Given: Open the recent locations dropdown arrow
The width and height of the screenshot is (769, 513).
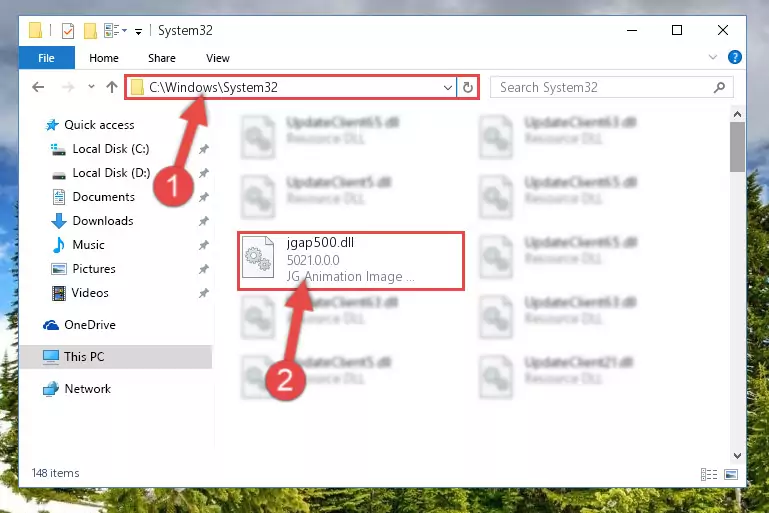Looking at the screenshot, I should pos(91,87).
